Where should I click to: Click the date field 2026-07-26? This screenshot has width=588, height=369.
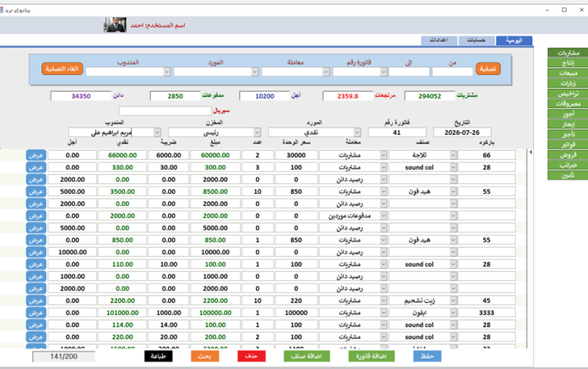(x=462, y=132)
